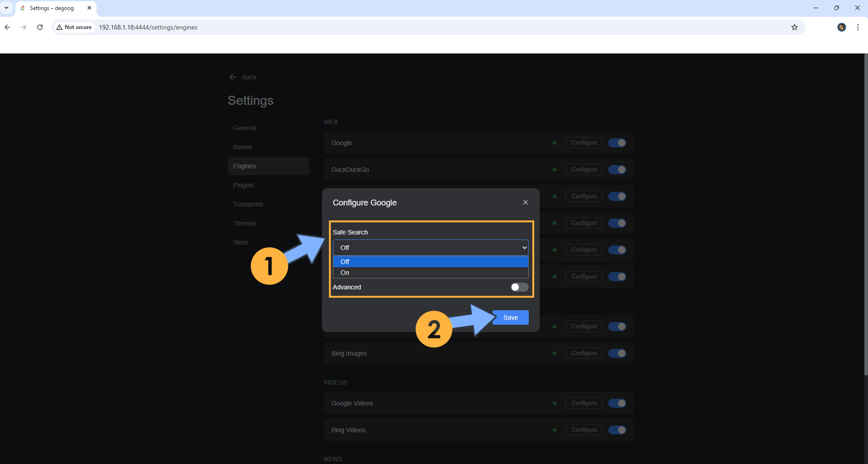The width and height of the screenshot is (868, 464).
Task: Open the browser profile avatar
Action: tap(842, 27)
